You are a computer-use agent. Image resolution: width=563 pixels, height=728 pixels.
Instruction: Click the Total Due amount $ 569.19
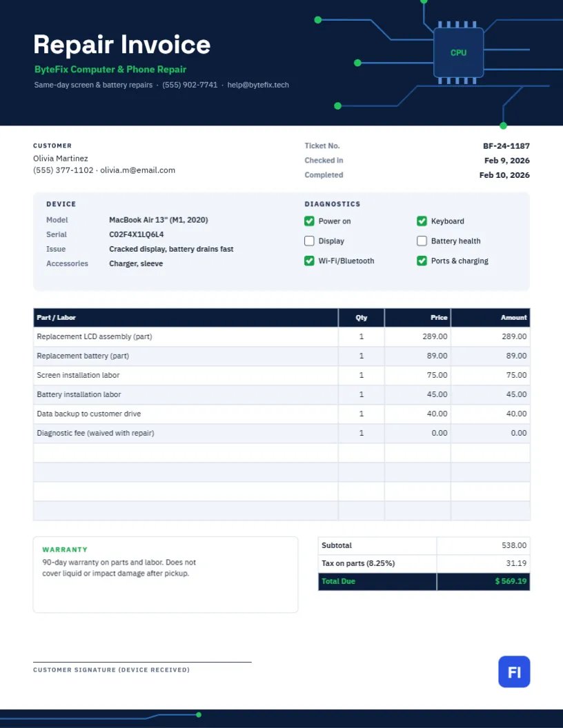coord(511,581)
